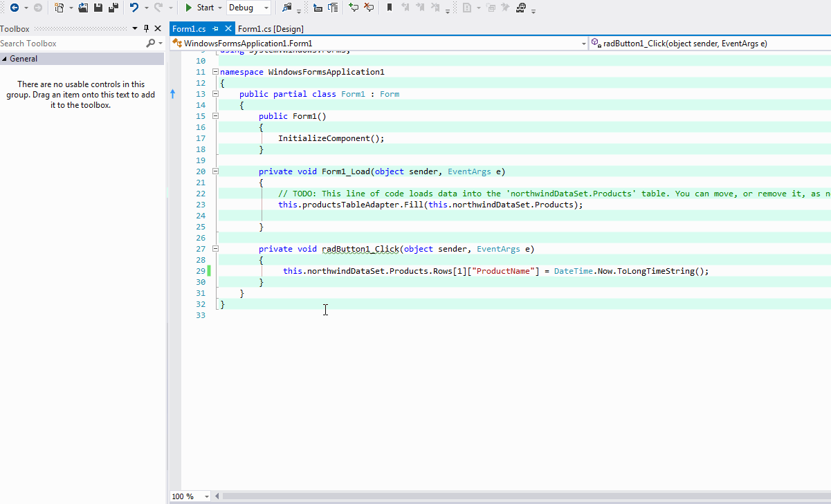Open the editor zoom level dropdown
Viewport: 831px width, 504px height.
pyautogui.click(x=207, y=496)
